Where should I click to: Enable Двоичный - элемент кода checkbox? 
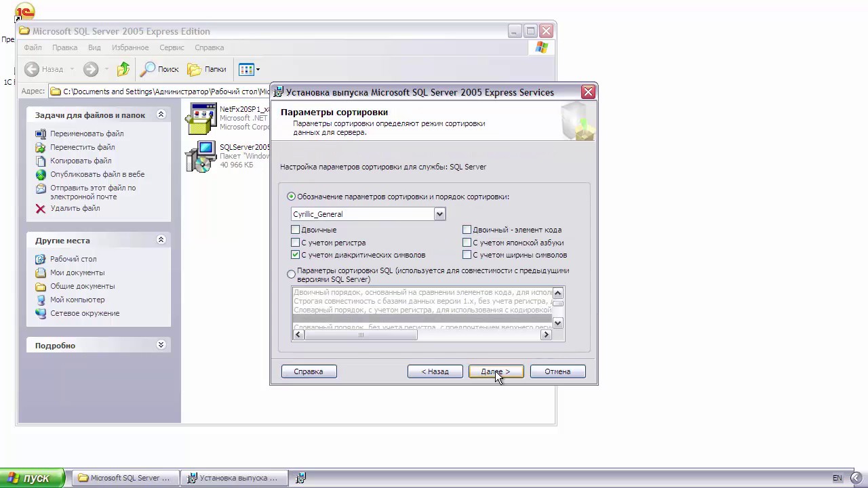467,230
